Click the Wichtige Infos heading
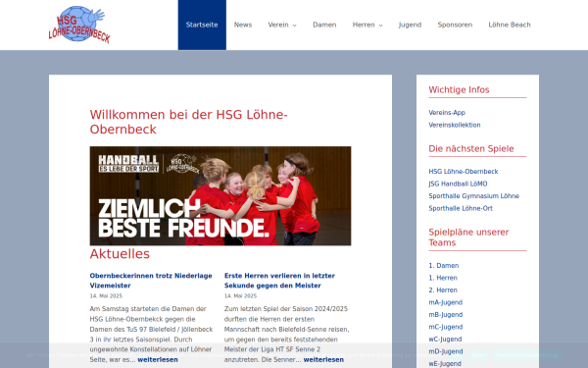Screen dimensions: 588x368 pos(459,90)
